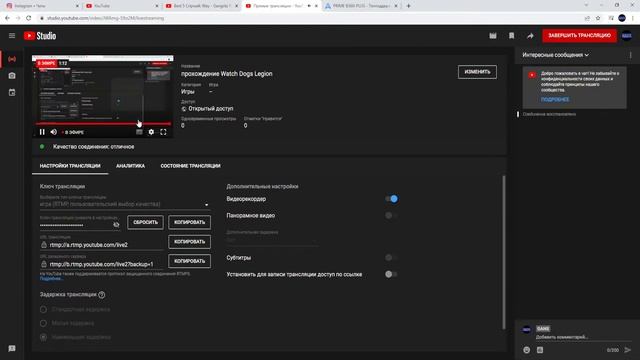Click the title прохождение Watch Dogs Legion
640x360 pixels.
[x=227, y=74]
